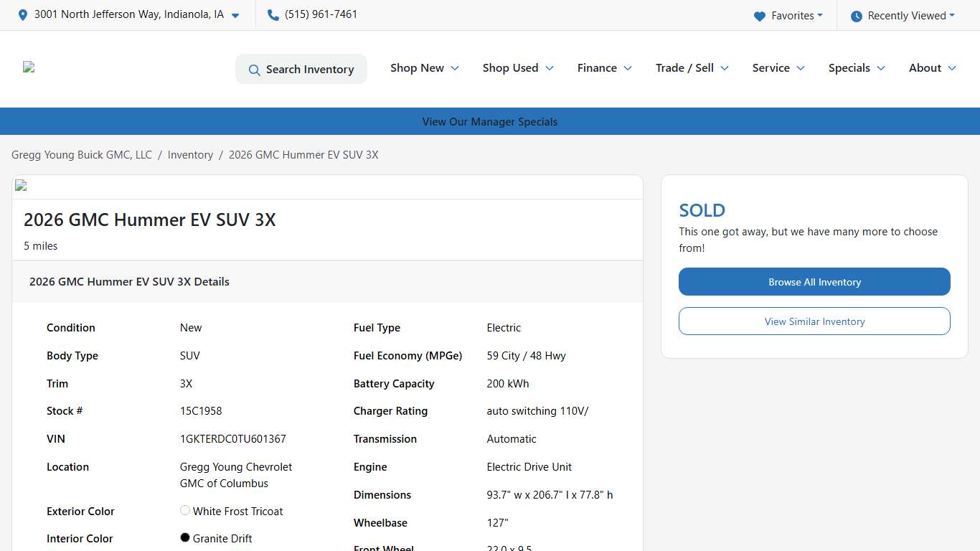Click the clock icon next to Recently Viewed
The height and width of the screenshot is (551, 980).
point(857,15)
